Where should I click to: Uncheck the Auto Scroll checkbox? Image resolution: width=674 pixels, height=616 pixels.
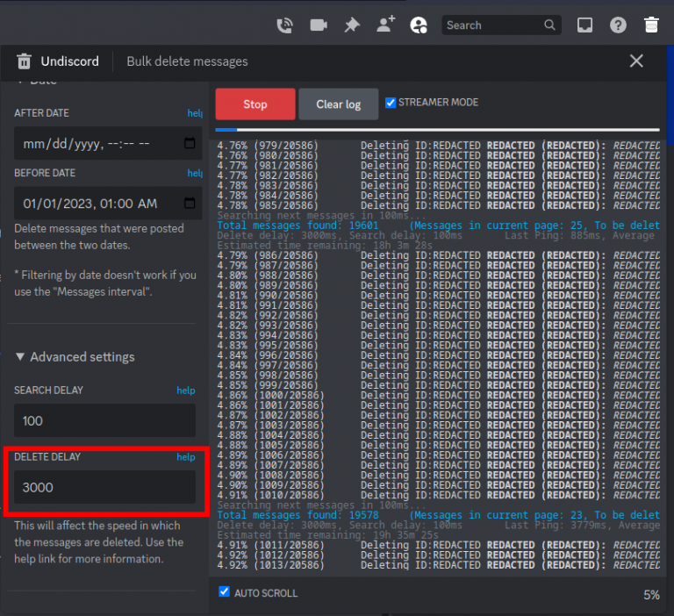(x=224, y=591)
